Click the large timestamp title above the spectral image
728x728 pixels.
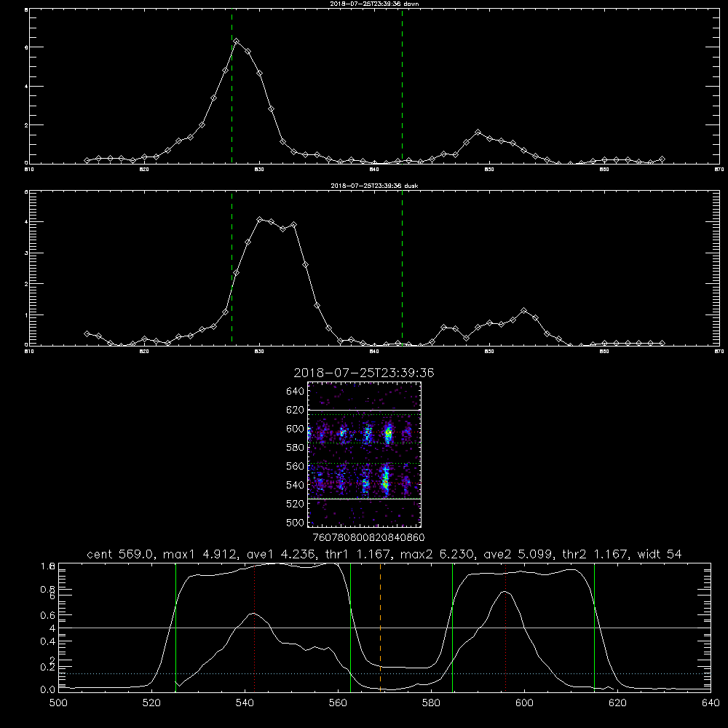pyautogui.click(x=364, y=373)
